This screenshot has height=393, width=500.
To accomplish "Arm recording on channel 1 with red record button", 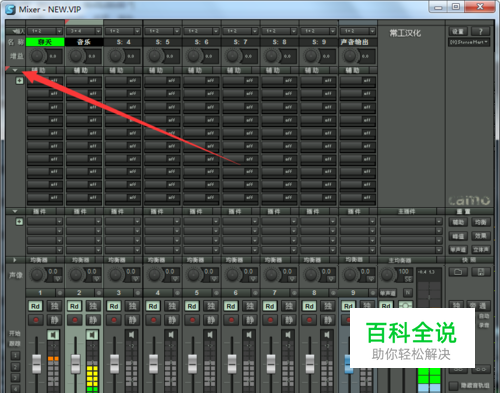I will (x=36, y=320).
